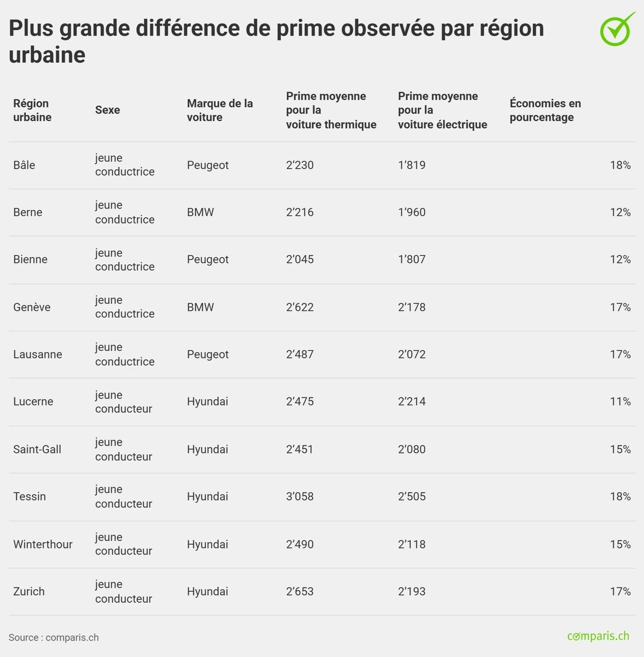Click the voiture thermique premium column header
Viewport: 644px width, 657px height.
point(331,110)
